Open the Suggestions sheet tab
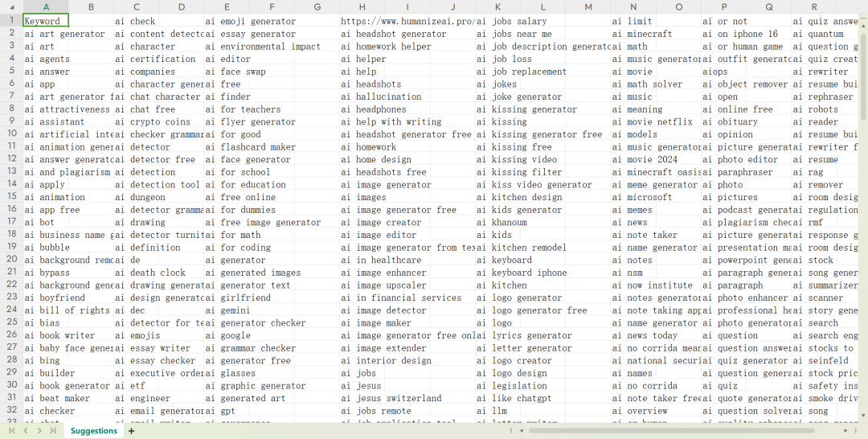 coord(94,431)
